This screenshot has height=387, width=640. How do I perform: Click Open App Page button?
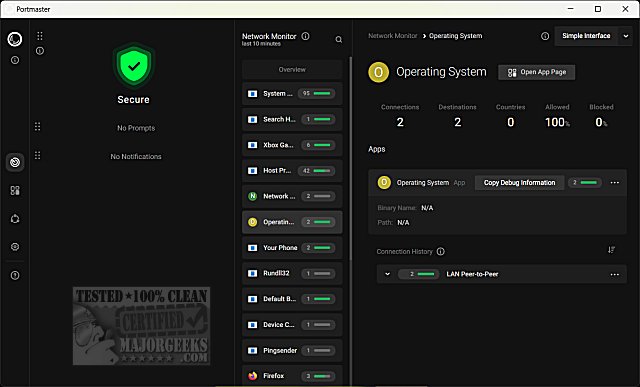536,72
